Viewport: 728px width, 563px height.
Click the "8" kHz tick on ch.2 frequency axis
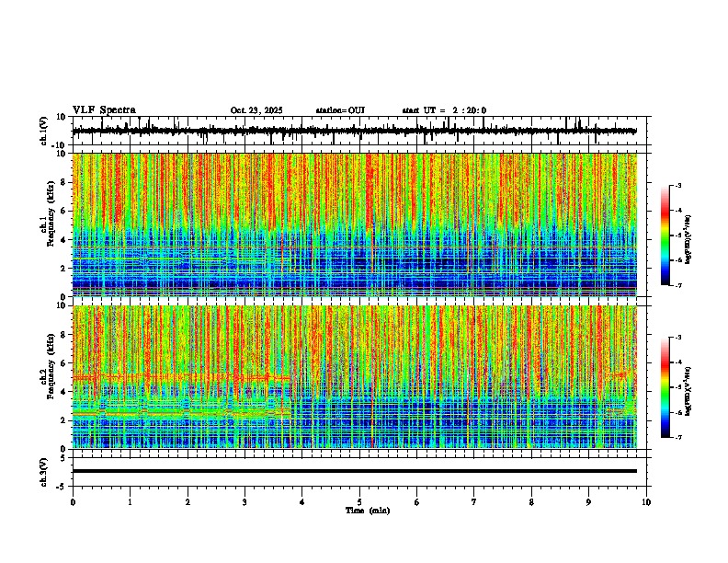[64, 335]
